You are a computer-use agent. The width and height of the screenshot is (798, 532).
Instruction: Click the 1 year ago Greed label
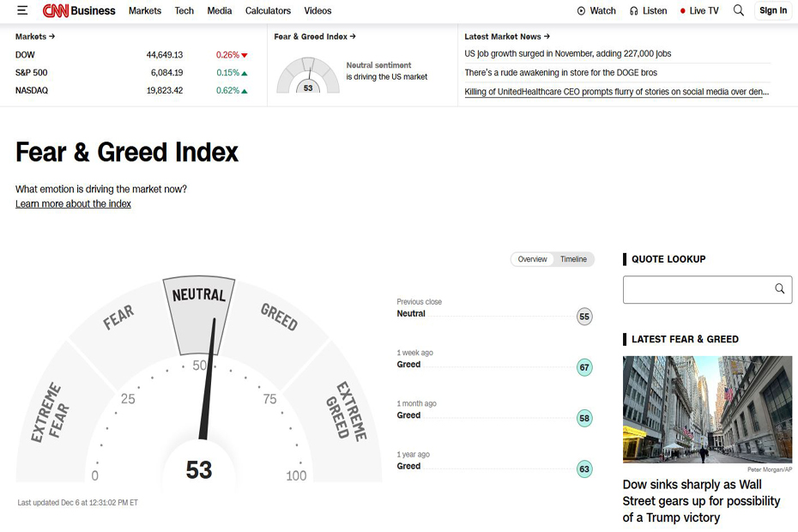408,466
